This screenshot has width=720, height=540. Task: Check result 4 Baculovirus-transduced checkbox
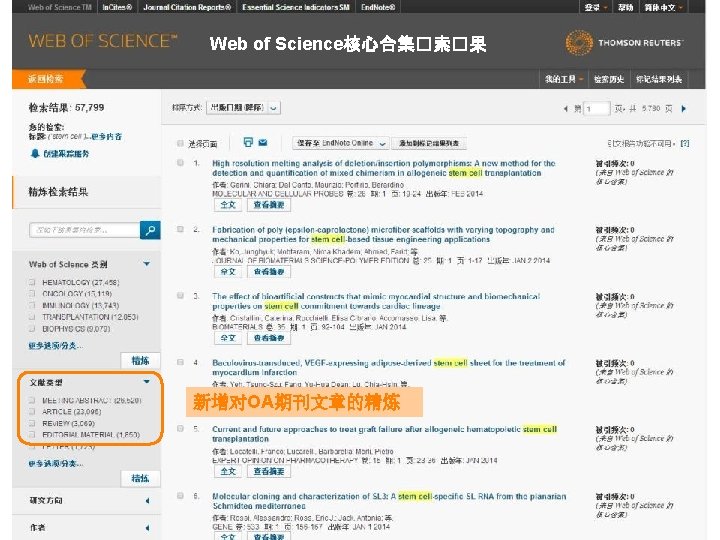[180, 362]
